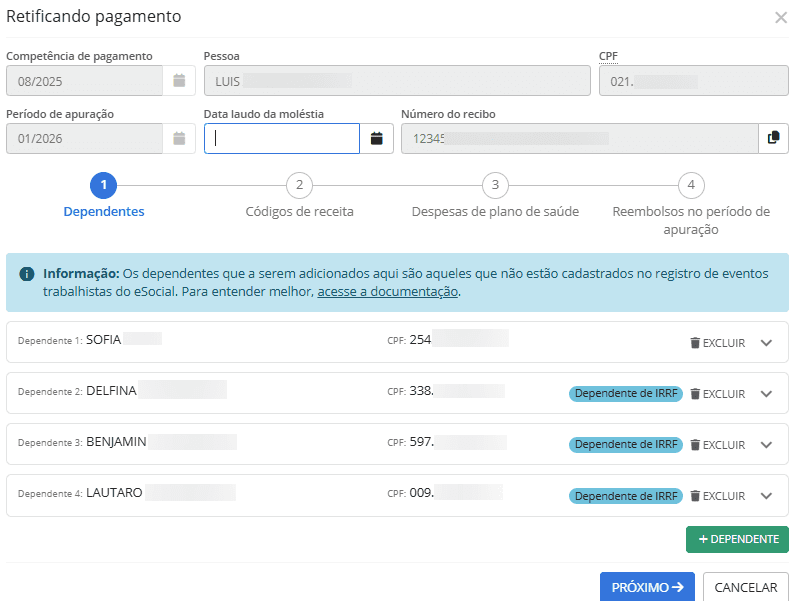Open the acesse a documentação link

pos(387,292)
